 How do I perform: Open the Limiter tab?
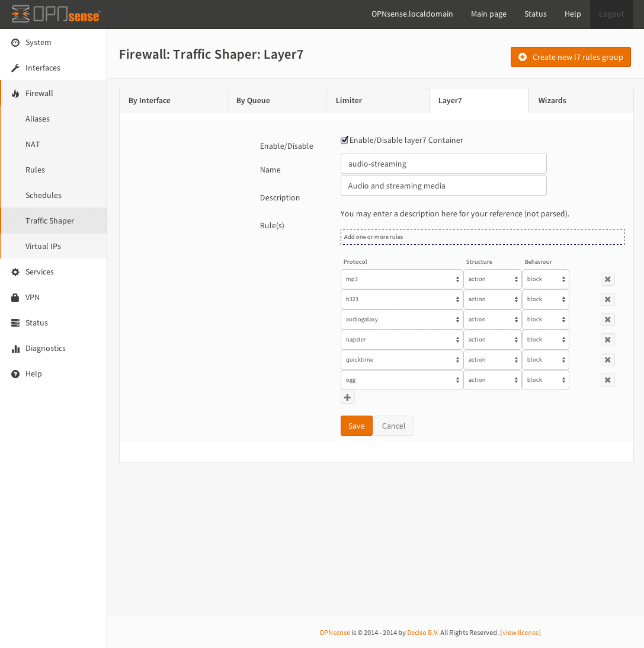349,100
